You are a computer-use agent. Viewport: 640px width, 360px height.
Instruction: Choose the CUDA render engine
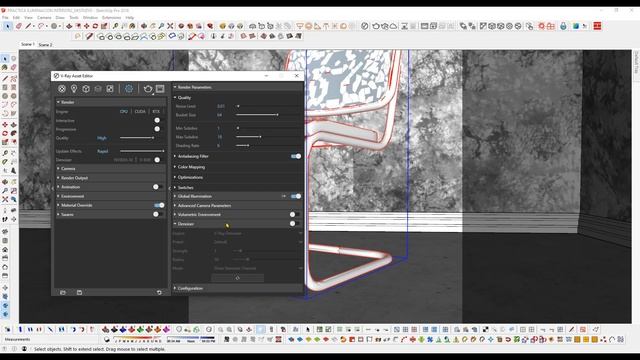[140, 111]
